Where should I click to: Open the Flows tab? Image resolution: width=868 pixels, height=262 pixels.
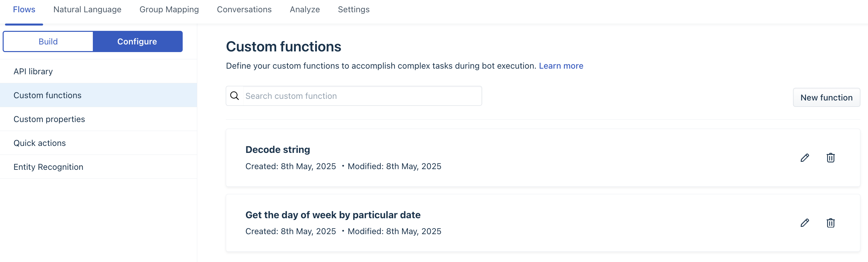click(24, 9)
